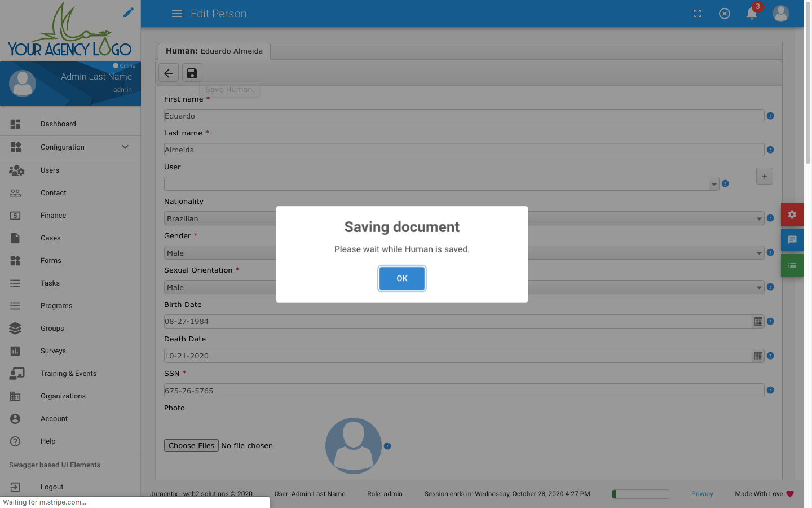Screen dimensions: 812x508
Task: Click info icon next to Birth Date
Action: click(x=770, y=321)
